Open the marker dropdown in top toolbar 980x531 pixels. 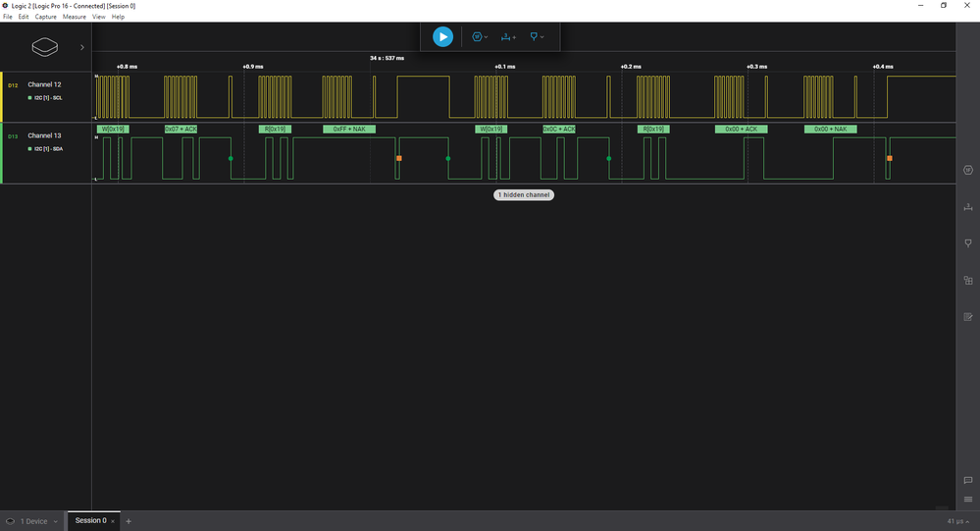click(537, 37)
